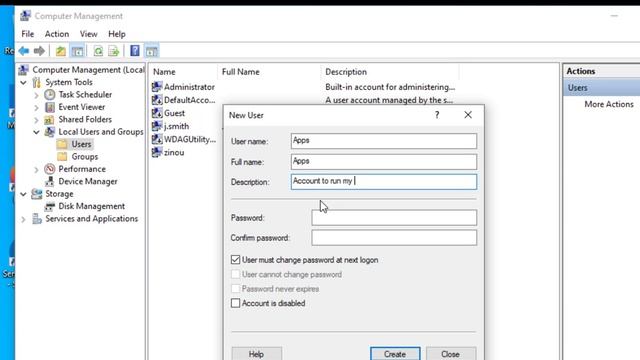Select Shared Folders icon in tree
The height and width of the screenshot is (360, 640).
click(49, 120)
